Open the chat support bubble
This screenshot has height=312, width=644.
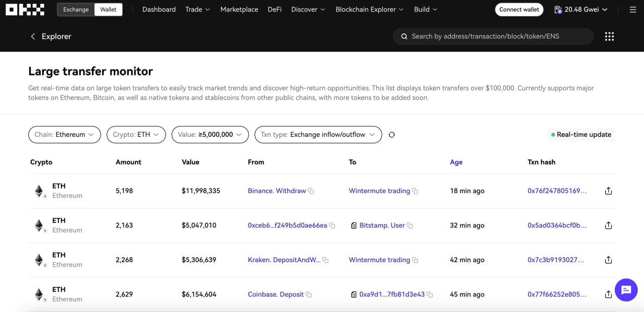coord(626,290)
